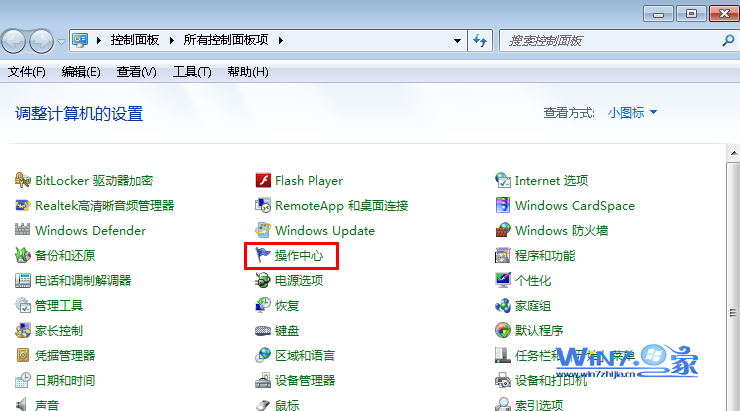Click the 个性化 icon

coord(503,280)
